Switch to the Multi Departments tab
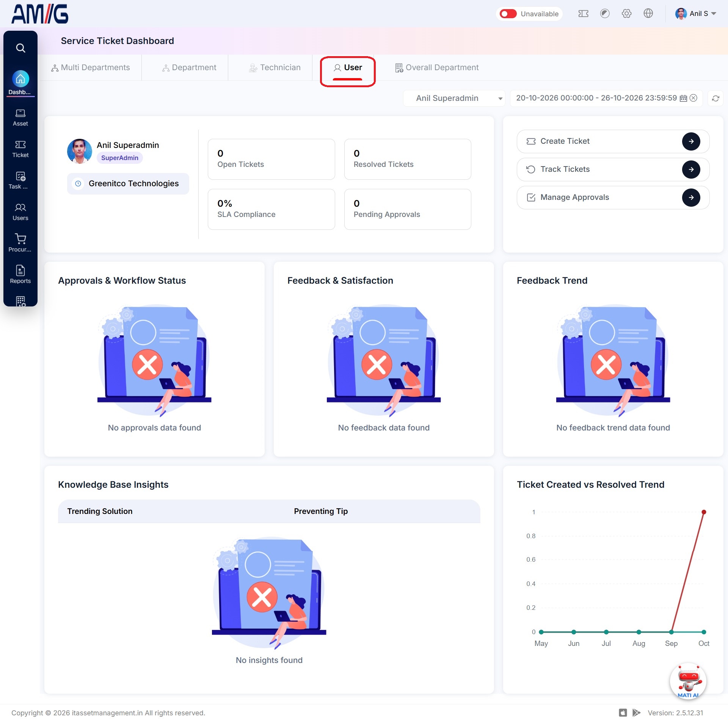The width and height of the screenshot is (728, 721). [x=91, y=68]
